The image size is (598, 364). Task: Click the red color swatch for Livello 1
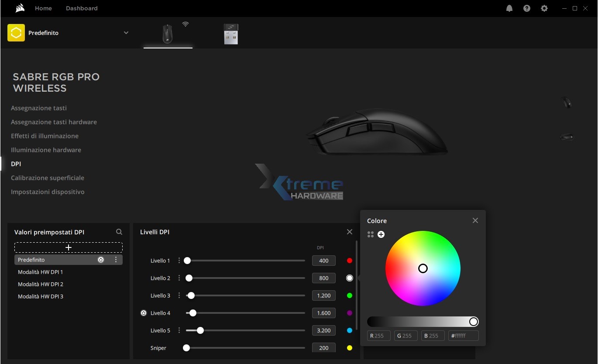(x=349, y=260)
